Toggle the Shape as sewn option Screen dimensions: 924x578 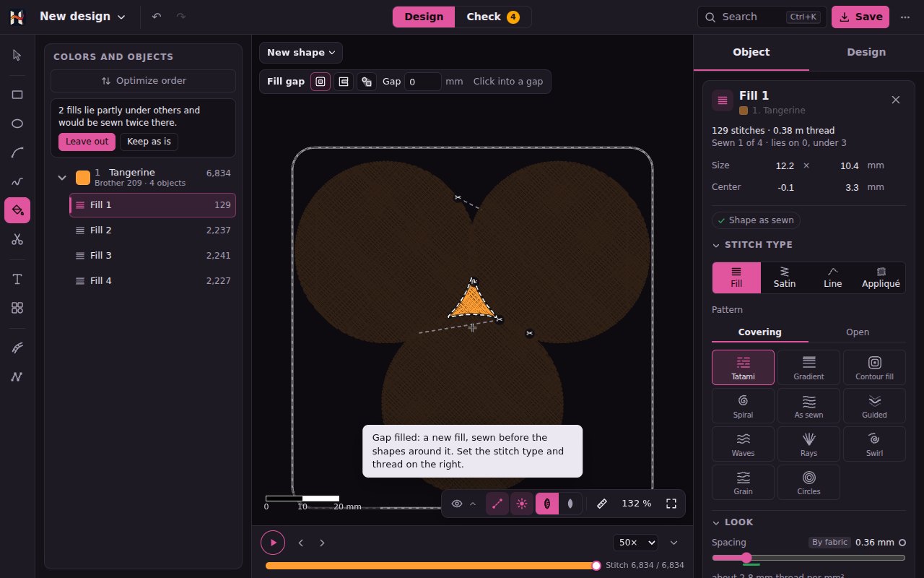click(x=756, y=220)
